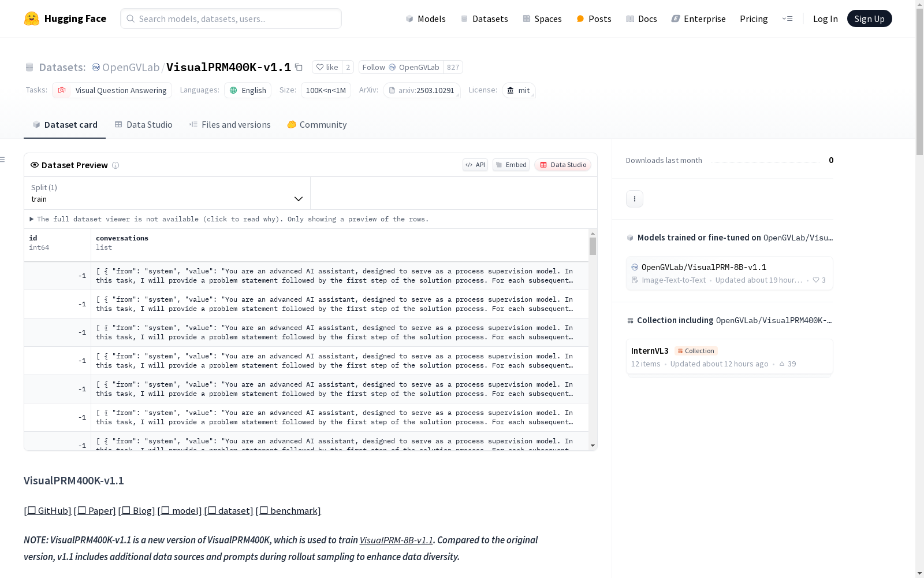Open the arxiv:2503.10291 paper tag

[422, 90]
